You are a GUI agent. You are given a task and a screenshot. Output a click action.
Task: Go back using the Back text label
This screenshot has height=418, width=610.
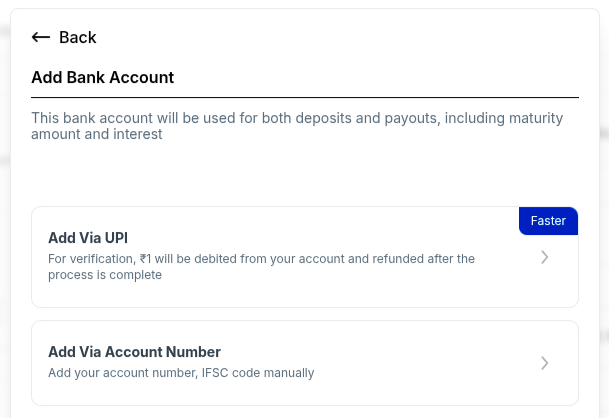coord(78,37)
